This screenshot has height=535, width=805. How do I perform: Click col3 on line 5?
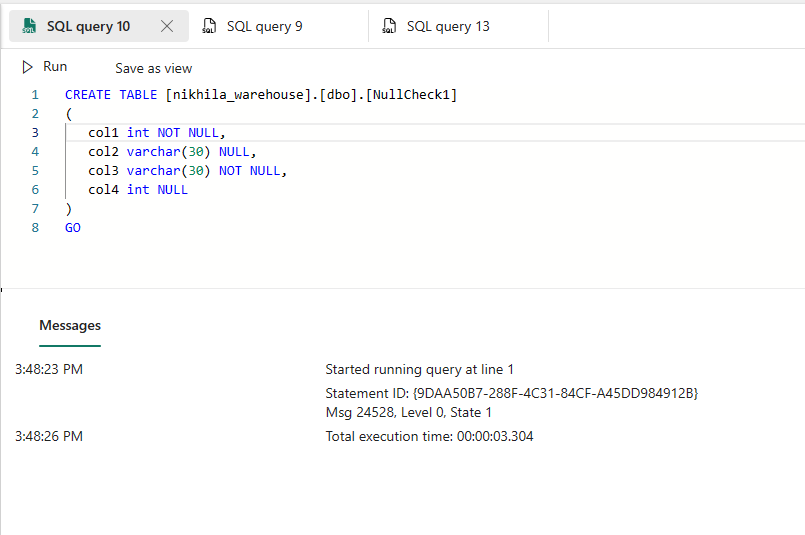[103, 171]
